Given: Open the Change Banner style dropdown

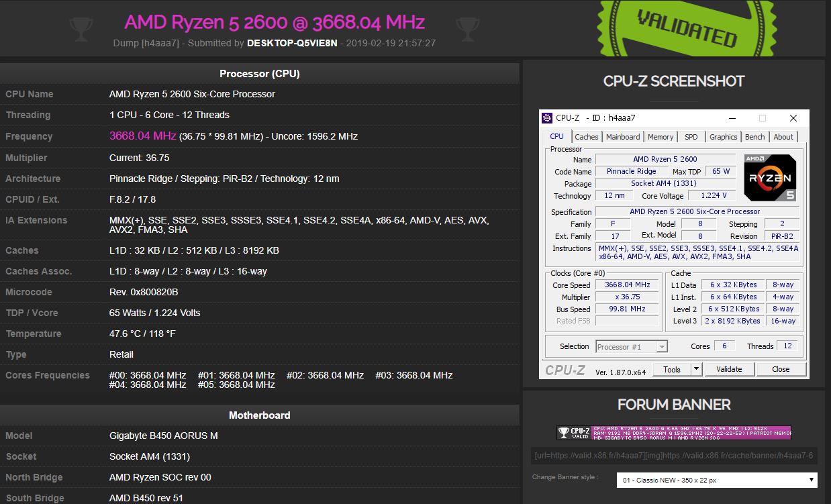Looking at the screenshot, I should [x=718, y=480].
